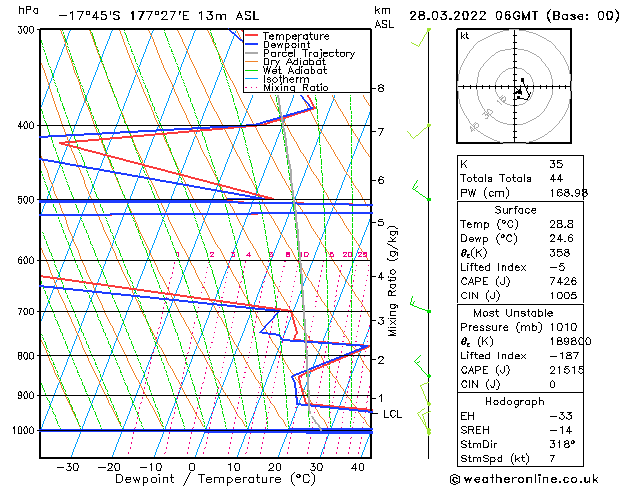This screenshot has height=486, width=629.
Task: Select the 'Mixing Ratio' legend label
Action: 296,87
